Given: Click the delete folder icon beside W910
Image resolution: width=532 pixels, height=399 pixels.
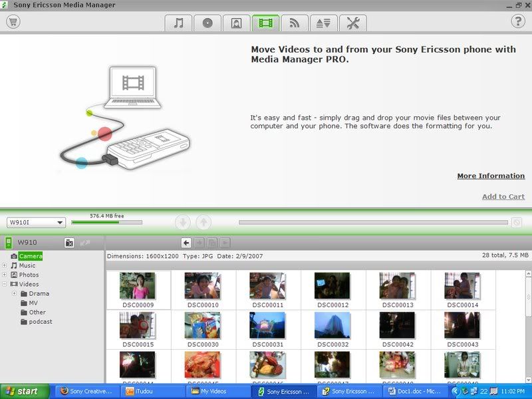Looking at the screenshot, I should tap(69, 243).
